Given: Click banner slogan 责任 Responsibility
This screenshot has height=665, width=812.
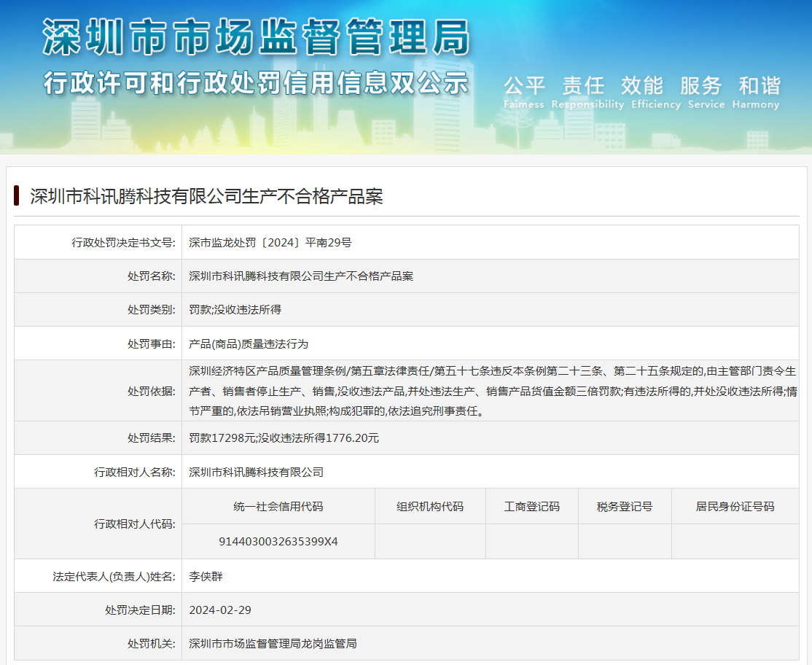Looking at the screenshot, I should point(587,93).
